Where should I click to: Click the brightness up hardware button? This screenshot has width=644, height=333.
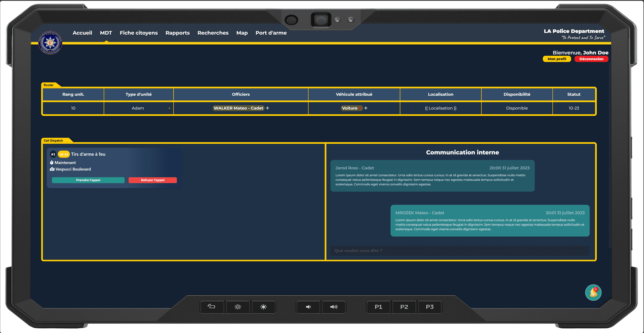point(264,307)
